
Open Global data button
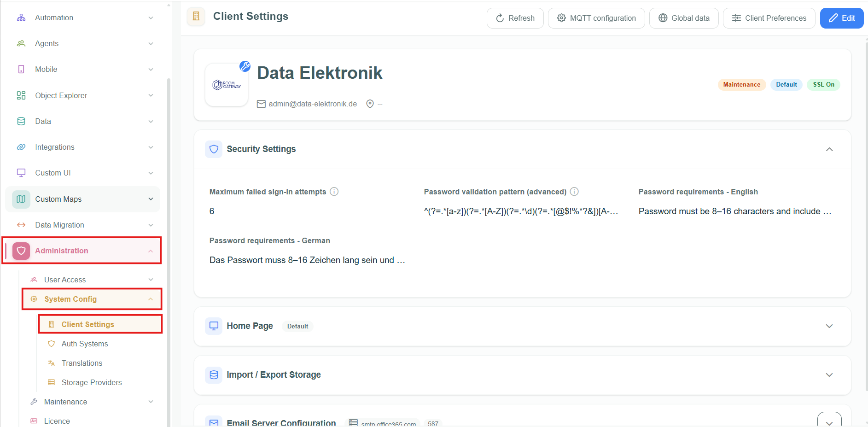[x=684, y=18]
